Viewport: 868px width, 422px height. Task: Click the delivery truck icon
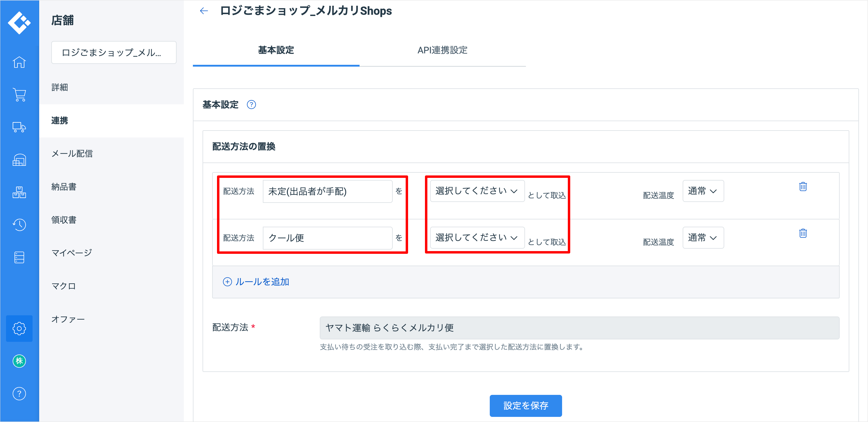click(19, 127)
